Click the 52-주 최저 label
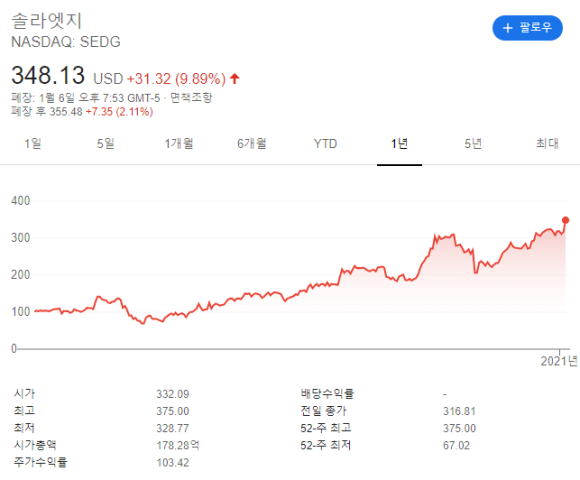580x480 pixels. (326, 445)
